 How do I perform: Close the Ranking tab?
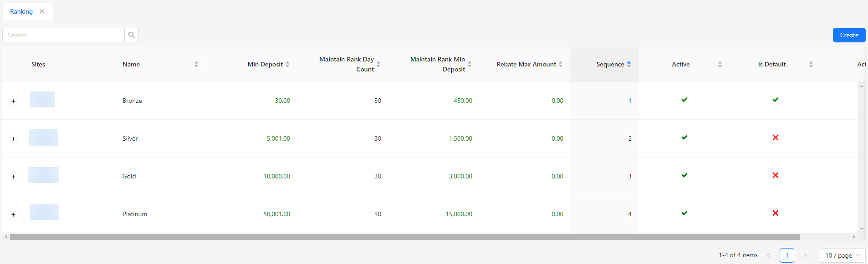click(x=42, y=11)
